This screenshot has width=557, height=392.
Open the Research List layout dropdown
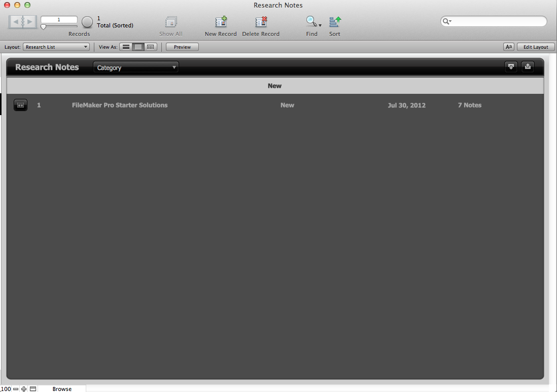pos(56,47)
